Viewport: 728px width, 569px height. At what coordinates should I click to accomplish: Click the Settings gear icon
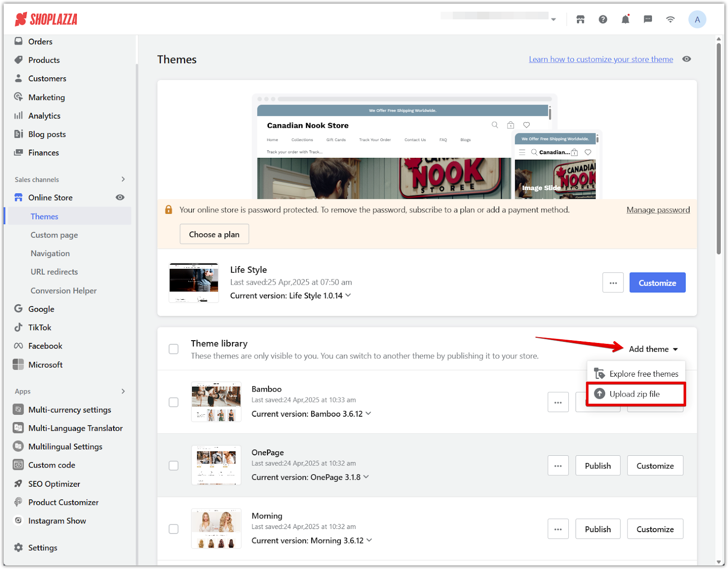pyautogui.click(x=18, y=548)
